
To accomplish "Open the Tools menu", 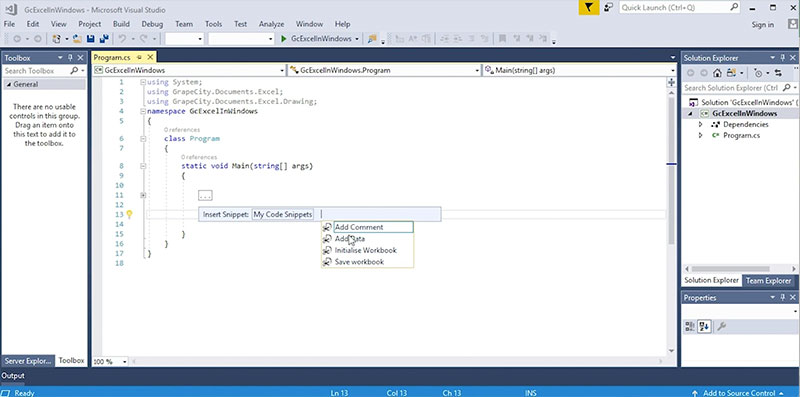I will [x=213, y=24].
